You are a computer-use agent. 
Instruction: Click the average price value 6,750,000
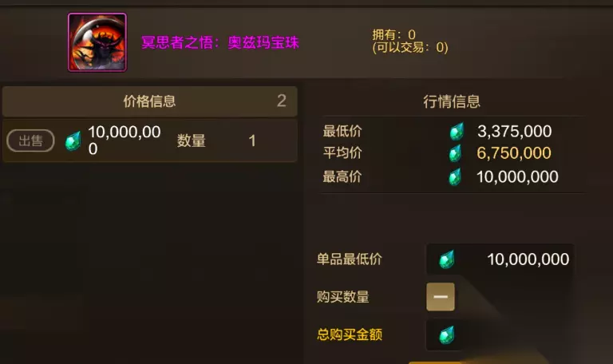tap(514, 153)
